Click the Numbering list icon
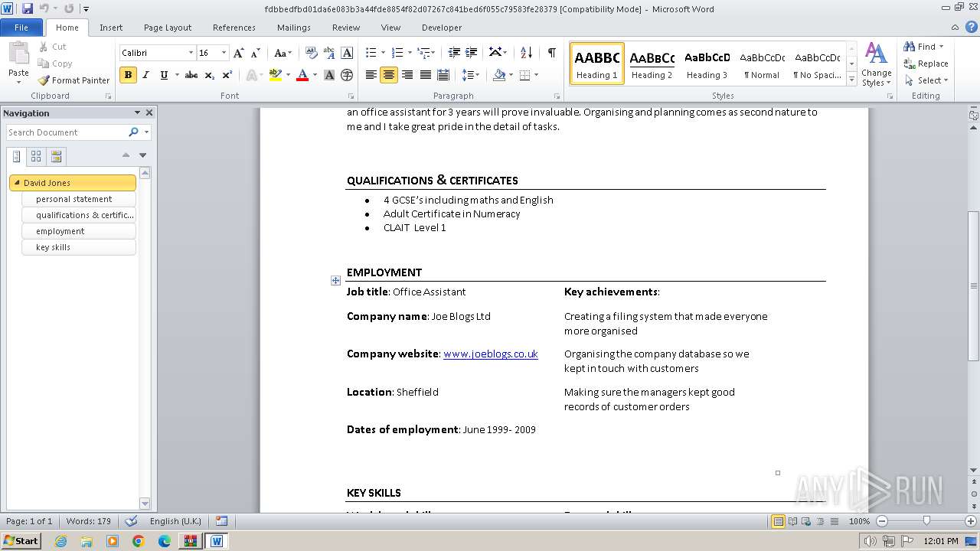 click(x=397, y=53)
